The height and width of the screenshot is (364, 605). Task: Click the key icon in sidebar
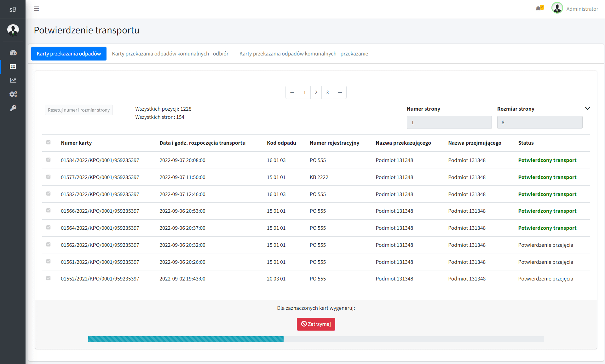point(13,108)
